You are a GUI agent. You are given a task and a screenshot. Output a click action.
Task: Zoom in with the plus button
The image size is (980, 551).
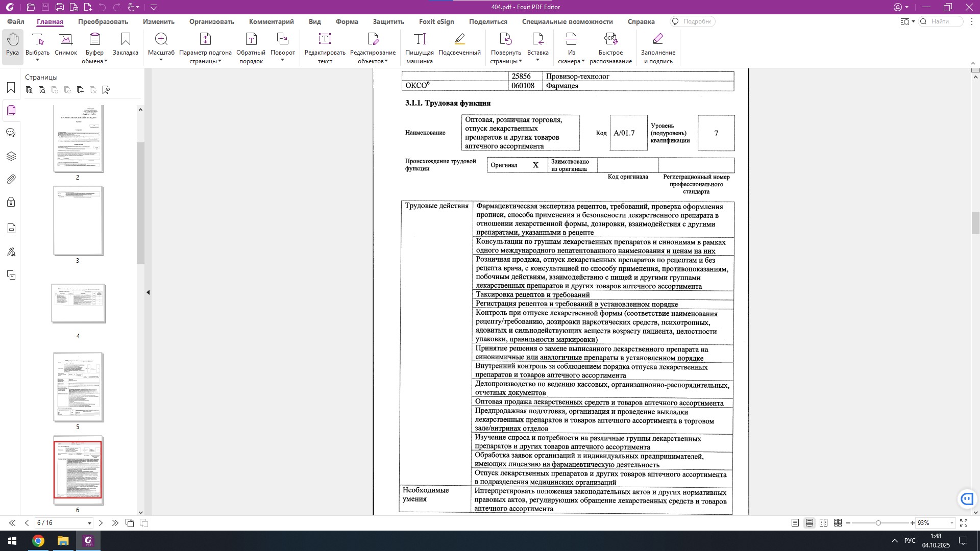(913, 523)
